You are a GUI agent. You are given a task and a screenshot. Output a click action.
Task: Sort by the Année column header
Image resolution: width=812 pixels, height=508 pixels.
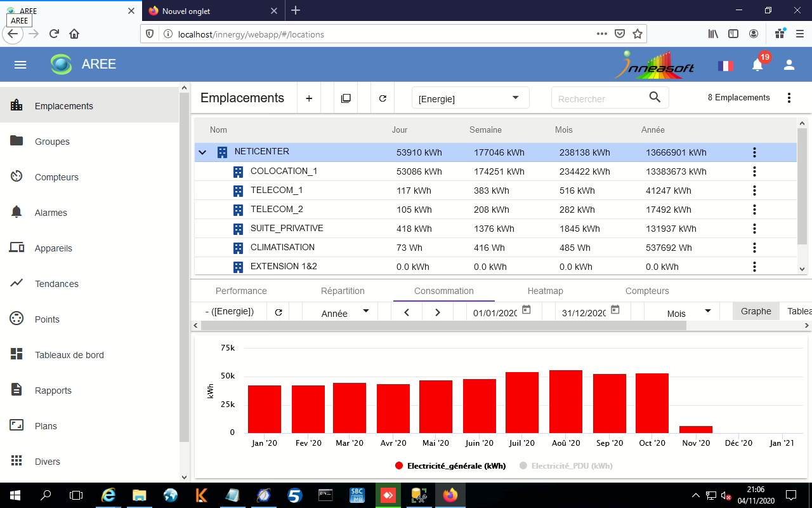coord(653,130)
